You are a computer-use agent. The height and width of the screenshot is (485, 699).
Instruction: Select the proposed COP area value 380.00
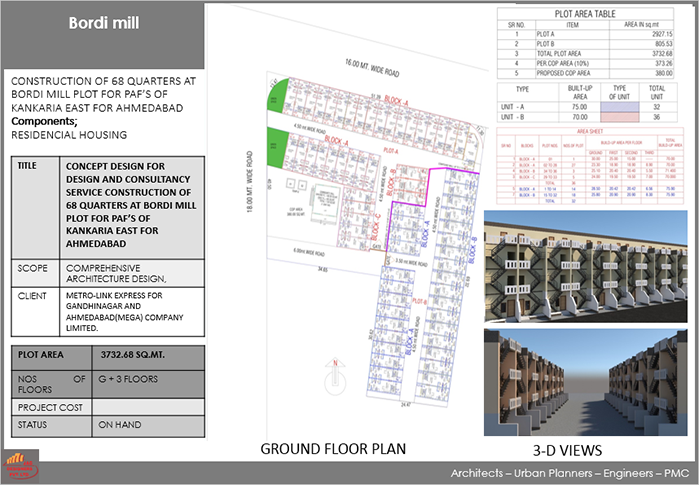(664, 73)
